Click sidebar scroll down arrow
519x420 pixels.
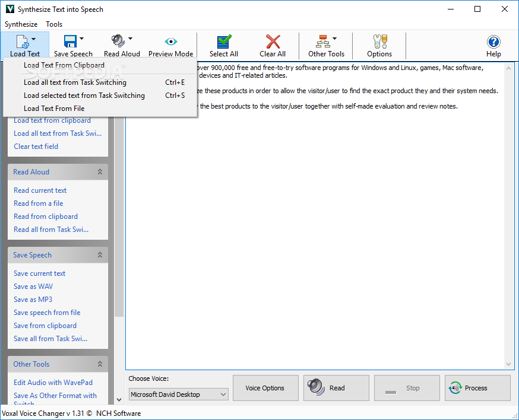pos(119,399)
